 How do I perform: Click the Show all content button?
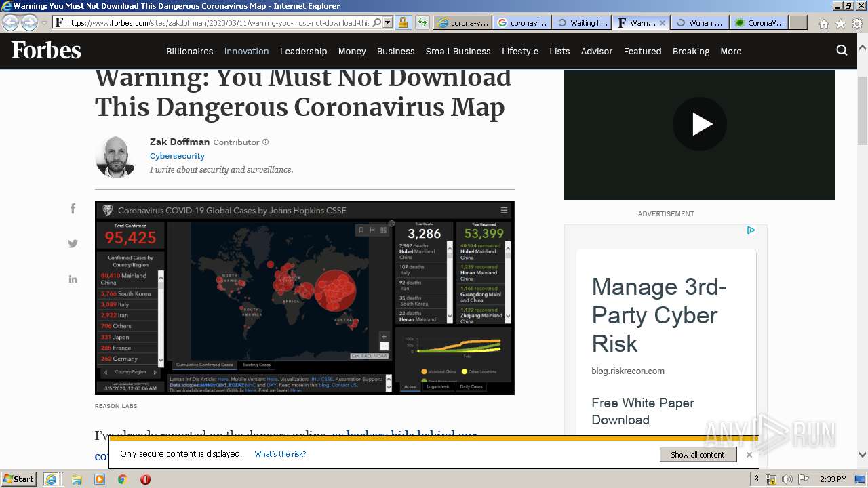[698, 454]
